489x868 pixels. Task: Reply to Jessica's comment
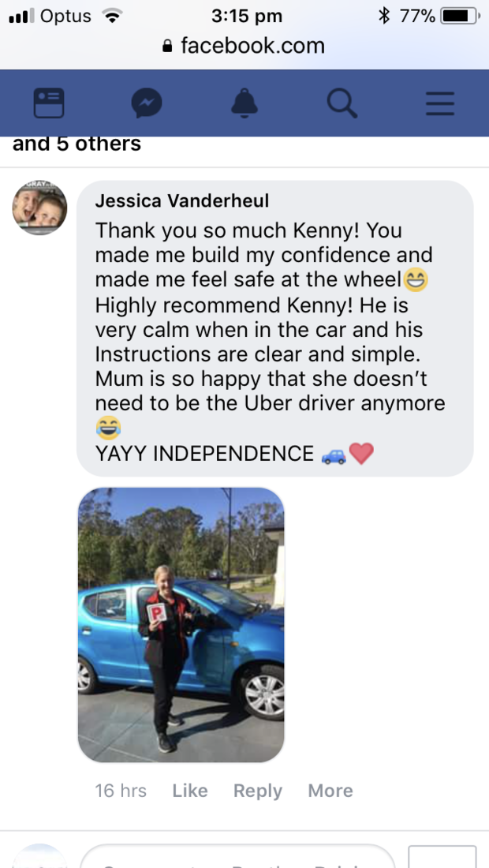[258, 791]
